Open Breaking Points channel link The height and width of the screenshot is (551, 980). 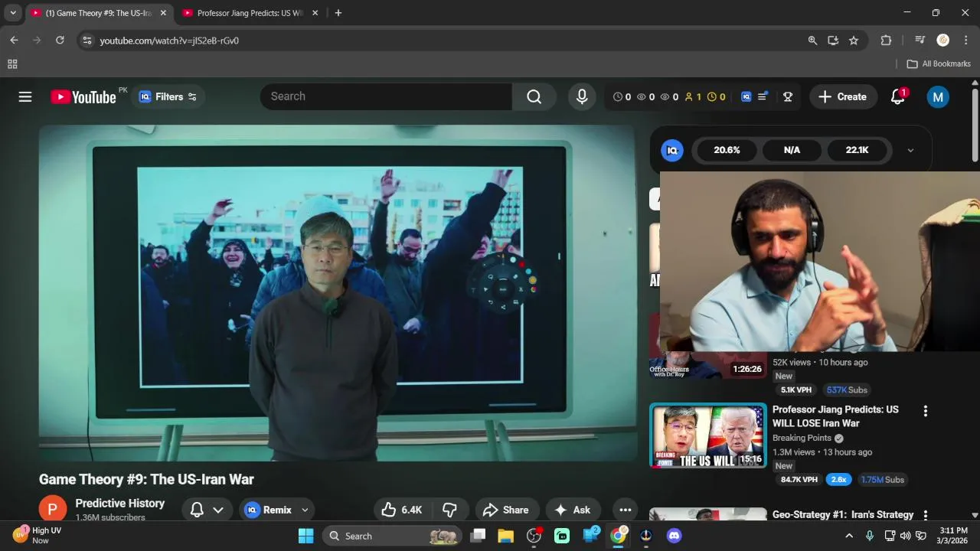tap(802, 438)
